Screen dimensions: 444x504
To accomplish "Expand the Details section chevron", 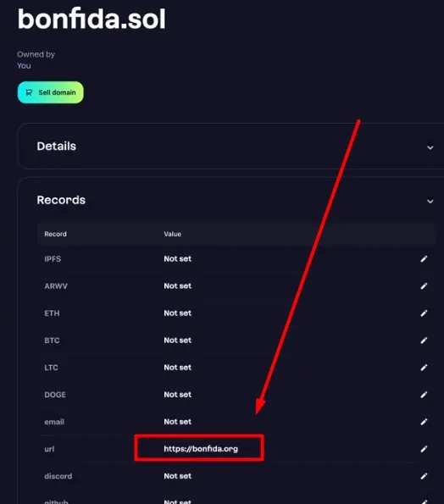I will tap(430, 147).
